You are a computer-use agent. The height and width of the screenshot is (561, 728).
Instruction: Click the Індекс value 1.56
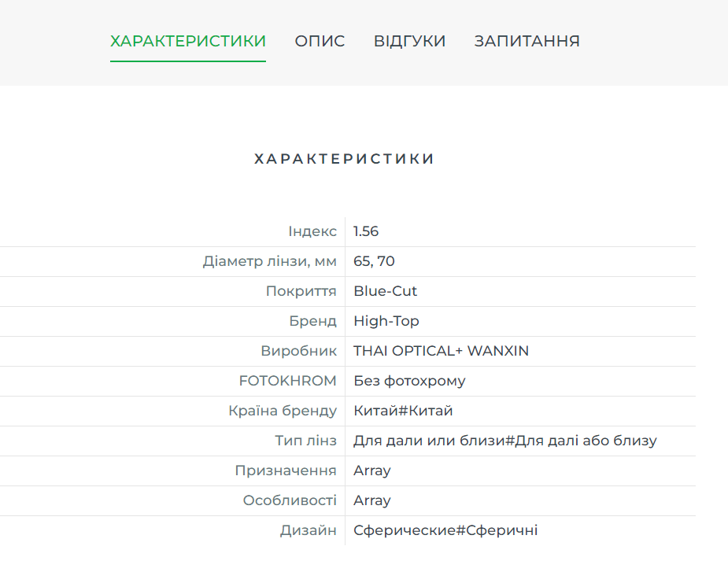click(366, 231)
